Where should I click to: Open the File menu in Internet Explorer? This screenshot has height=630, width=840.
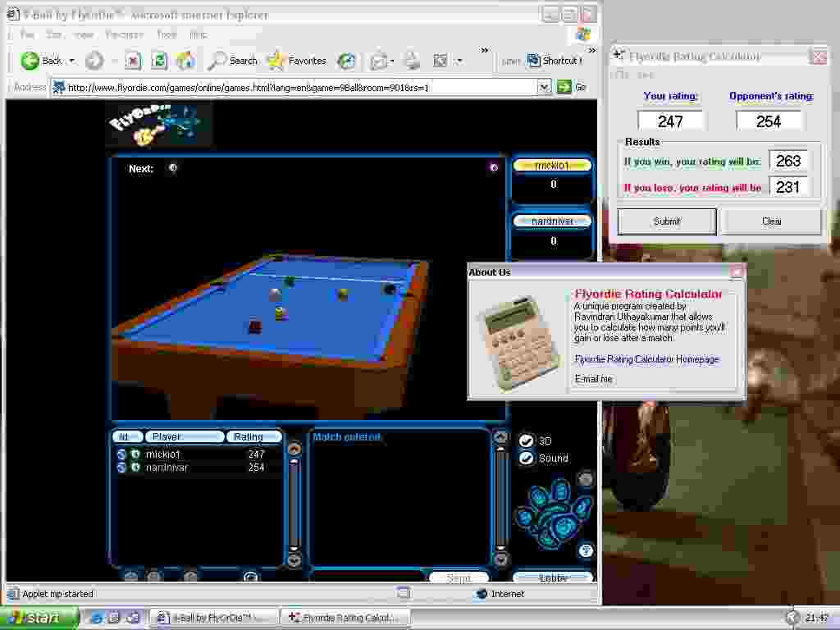[x=27, y=34]
